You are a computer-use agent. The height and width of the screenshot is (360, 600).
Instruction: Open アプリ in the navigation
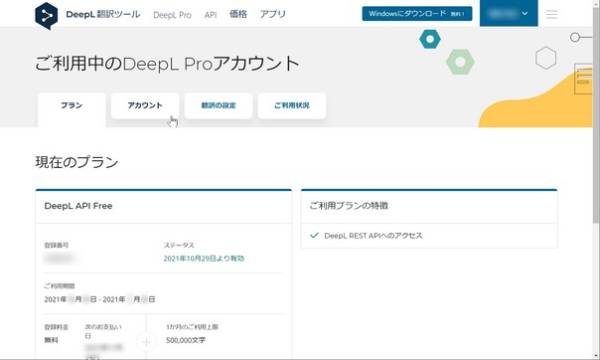click(x=272, y=14)
